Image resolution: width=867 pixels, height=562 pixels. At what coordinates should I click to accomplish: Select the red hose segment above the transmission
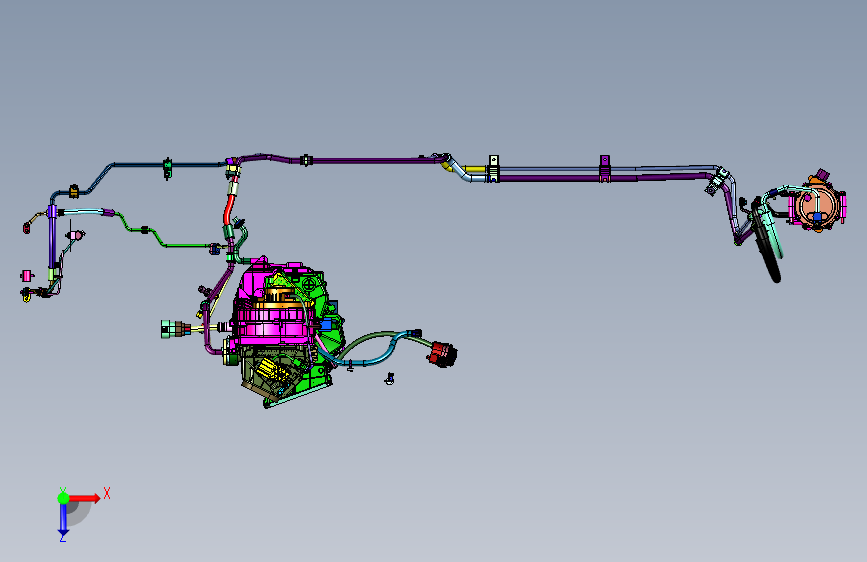[x=229, y=210]
